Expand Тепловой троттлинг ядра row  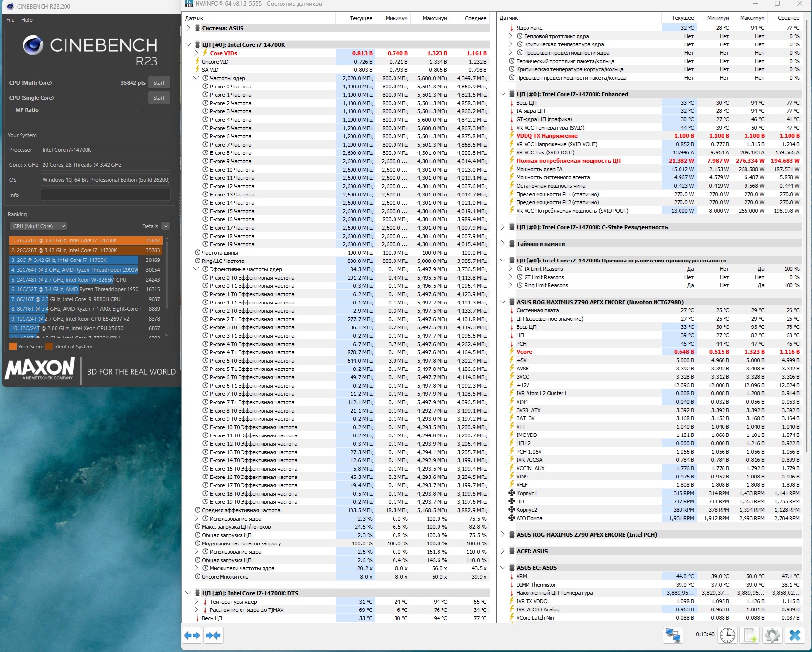click(510, 36)
